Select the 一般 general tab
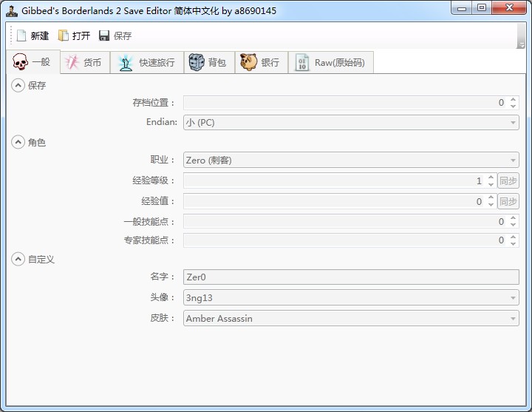The image size is (532, 412). (x=33, y=62)
